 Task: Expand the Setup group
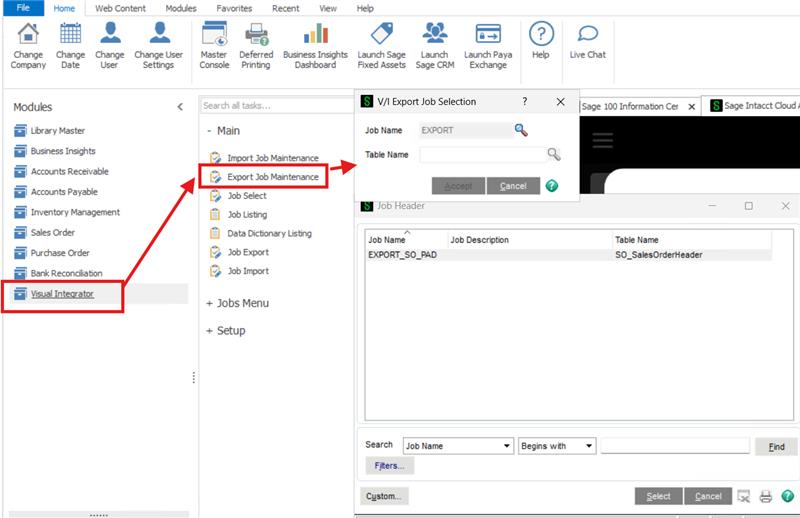coord(209,331)
